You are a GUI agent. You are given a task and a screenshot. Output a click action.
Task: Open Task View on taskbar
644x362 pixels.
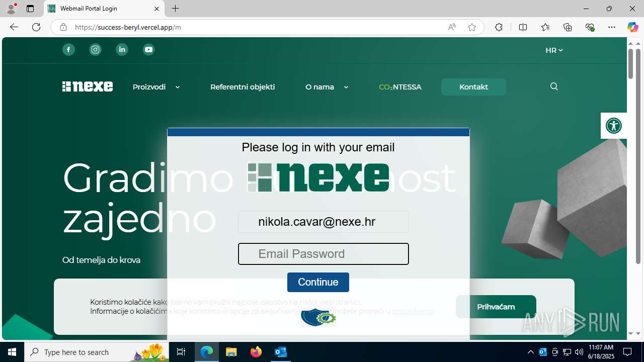(x=181, y=352)
